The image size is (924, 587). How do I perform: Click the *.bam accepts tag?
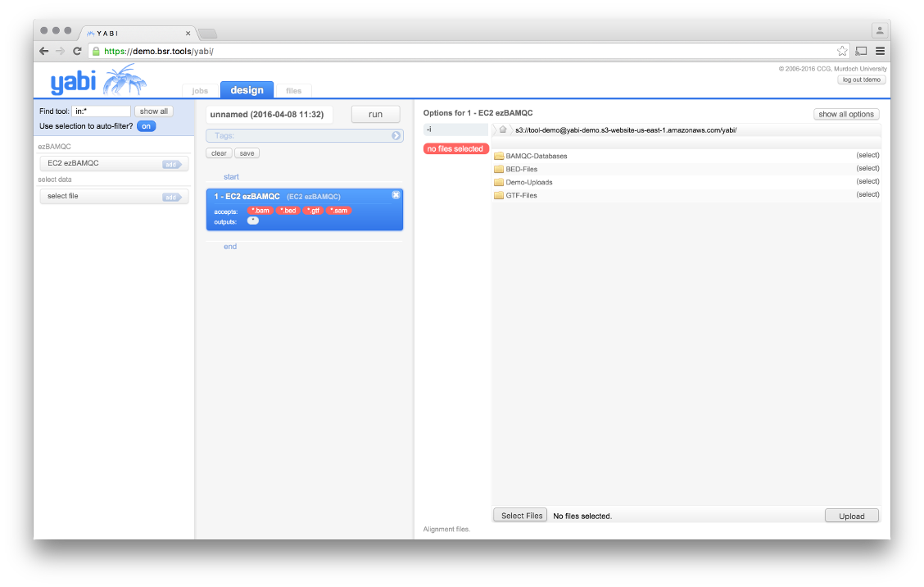(x=260, y=211)
